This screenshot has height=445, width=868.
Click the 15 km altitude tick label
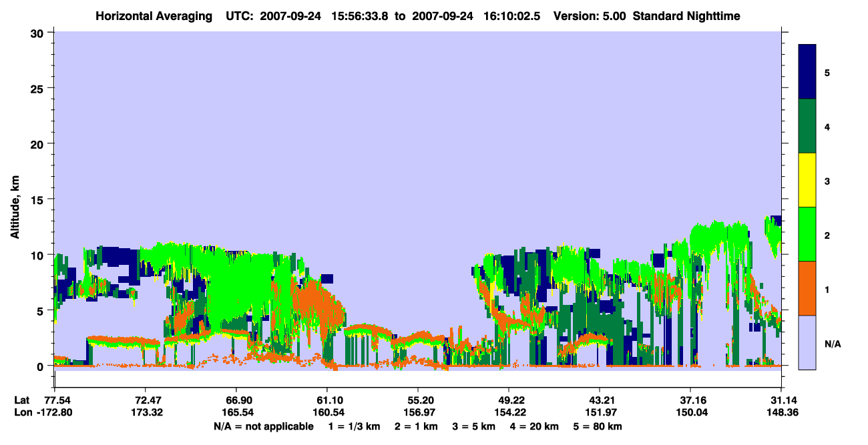click(39, 199)
